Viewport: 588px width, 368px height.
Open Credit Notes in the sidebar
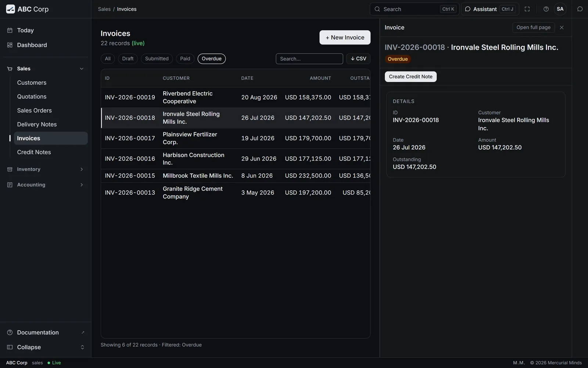click(51, 152)
